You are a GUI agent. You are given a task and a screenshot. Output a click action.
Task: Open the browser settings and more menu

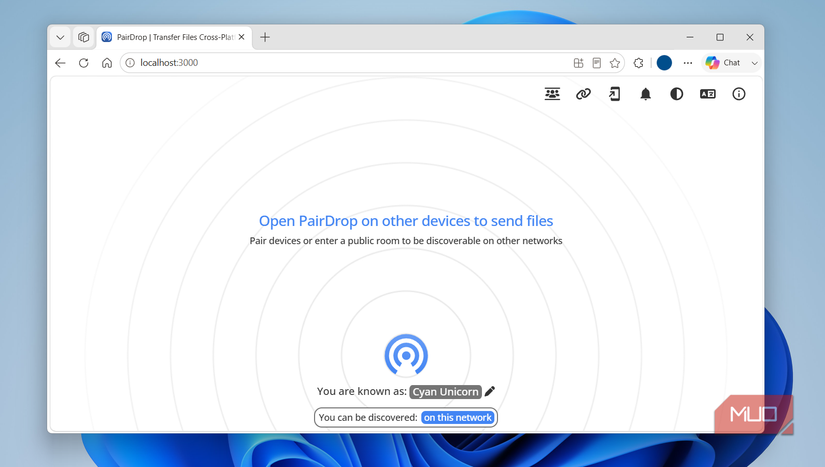[688, 63]
